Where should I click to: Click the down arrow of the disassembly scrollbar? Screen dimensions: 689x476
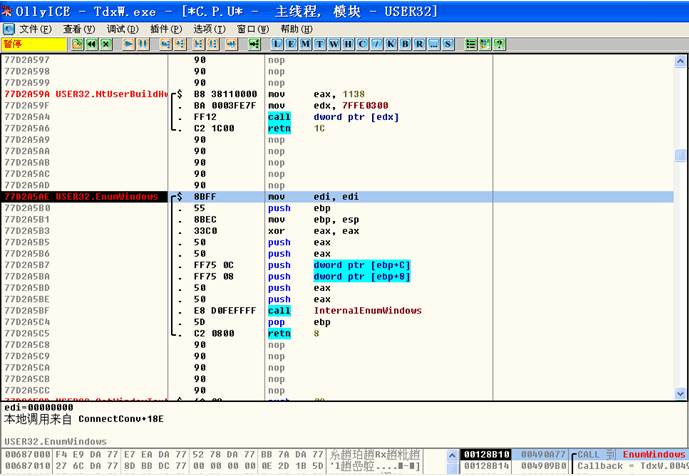pyautogui.click(x=680, y=394)
